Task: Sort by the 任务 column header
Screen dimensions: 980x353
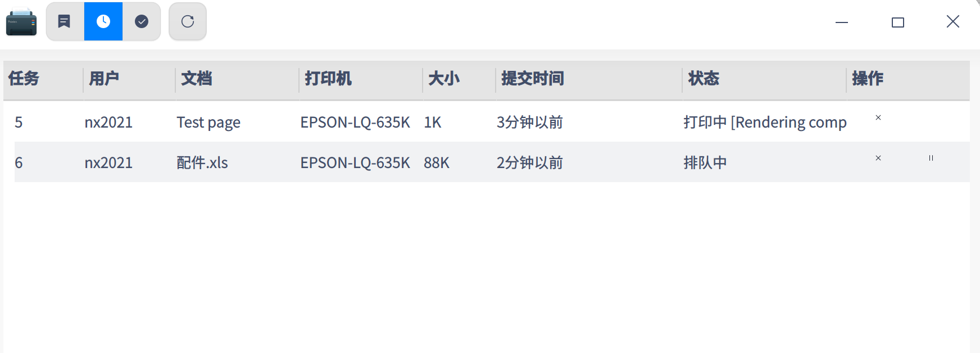Action: pyautogui.click(x=24, y=79)
